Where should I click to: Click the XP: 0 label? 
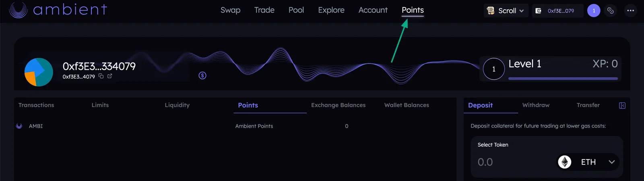pos(605,64)
